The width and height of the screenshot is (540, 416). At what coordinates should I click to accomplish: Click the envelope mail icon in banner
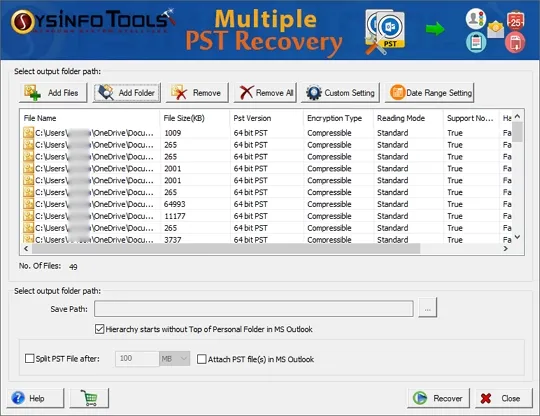pos(496,29)
